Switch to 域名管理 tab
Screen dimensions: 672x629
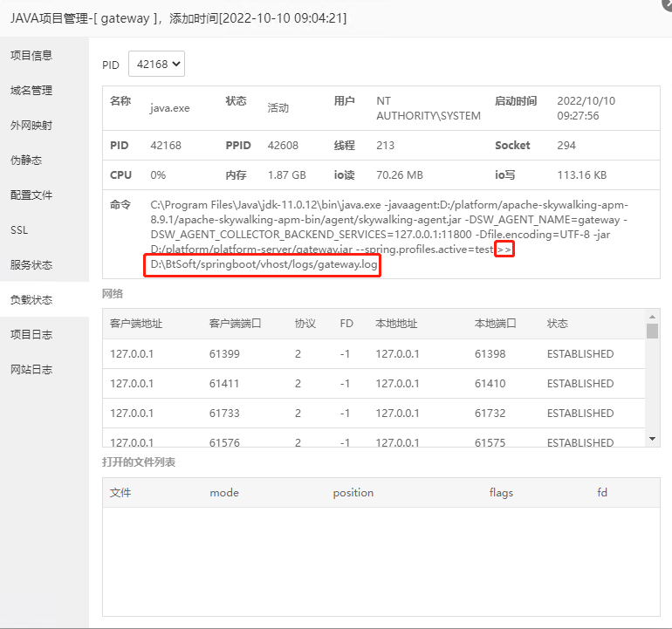coord(31,91)
